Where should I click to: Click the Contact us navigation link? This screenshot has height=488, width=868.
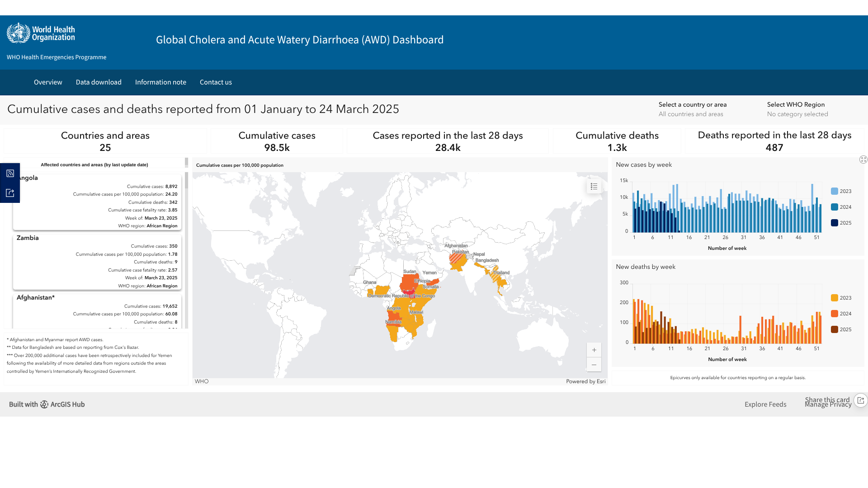coord(216,82)
